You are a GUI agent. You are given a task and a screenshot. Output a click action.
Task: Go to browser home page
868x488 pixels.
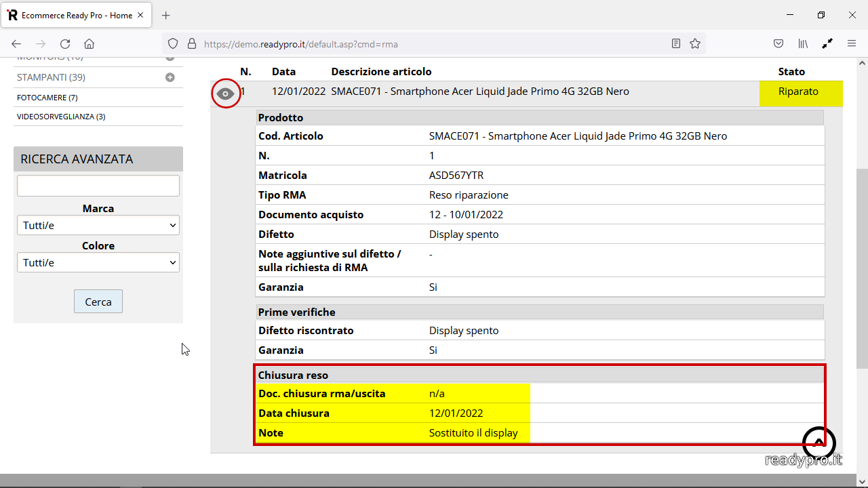coord(89,44)
